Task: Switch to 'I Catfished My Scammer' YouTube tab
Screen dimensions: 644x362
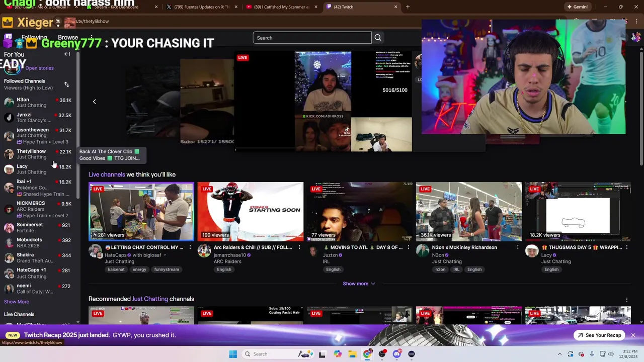Action: pos(282,7)
